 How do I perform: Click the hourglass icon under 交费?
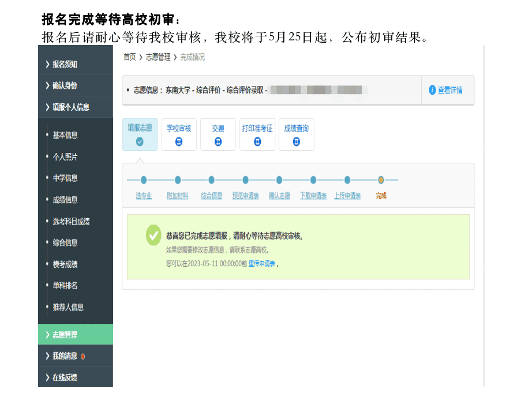(218, 142)
